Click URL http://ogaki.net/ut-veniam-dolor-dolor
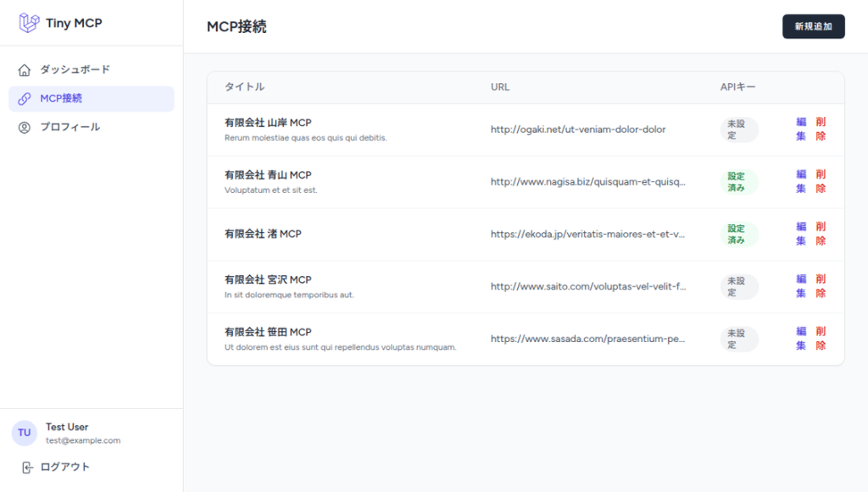Screen dimensions: 868x492 [578, 130]
